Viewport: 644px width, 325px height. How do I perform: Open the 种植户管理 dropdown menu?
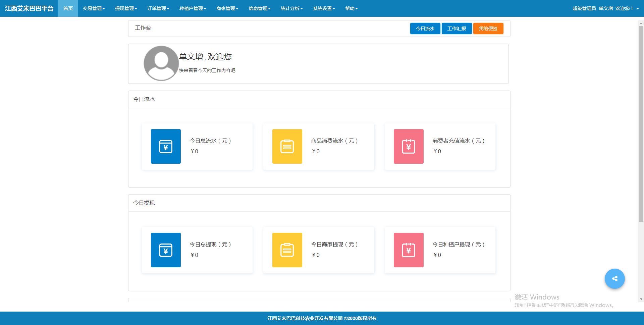[x=193, y=8]
